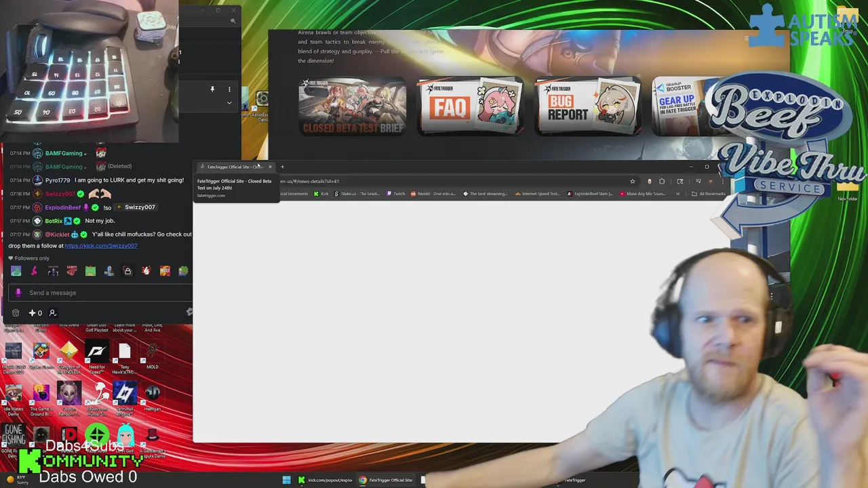The height and width of the screenshot is (488, 868).
Task: Open the Closed Beta Test Brief banner
Action: click(x=352, y=106)
